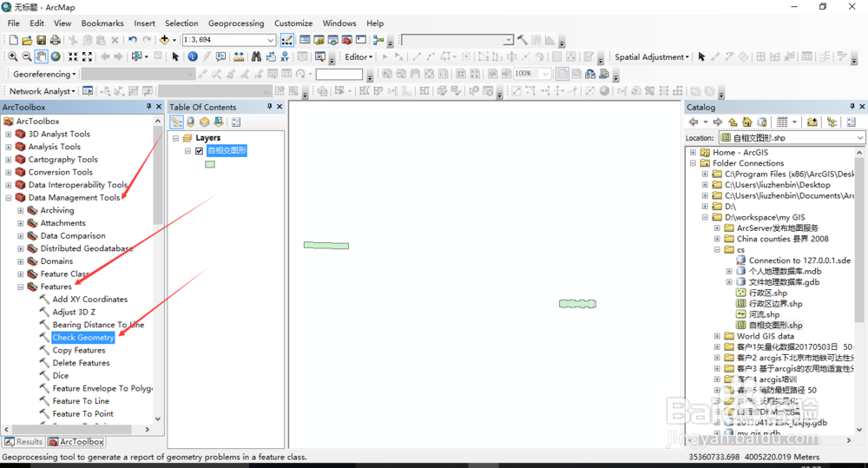Create a new map document

pyautogui.click(x=13, y=40)
